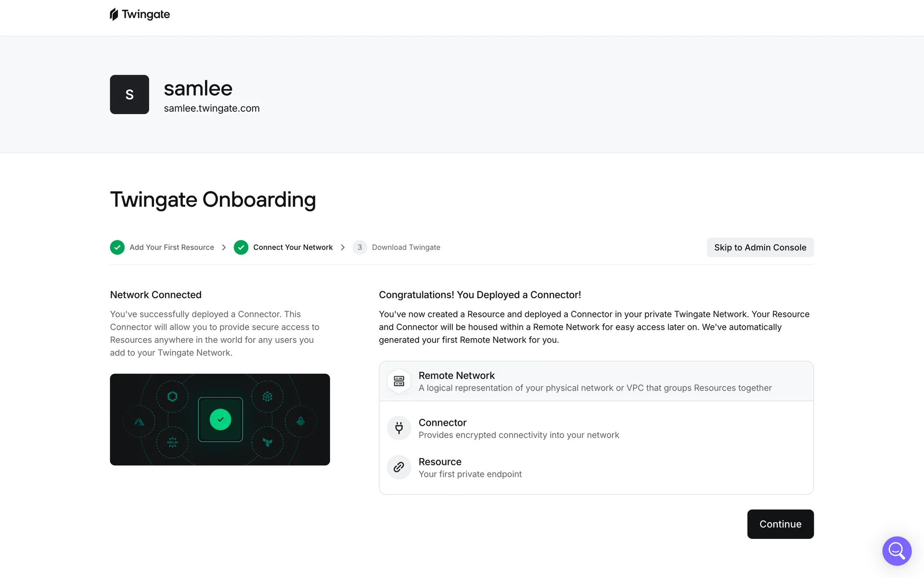The height and width of the screenshot is (578, 924).
Task: Click the samlee.twingate.com address
Action: [212, 108]
